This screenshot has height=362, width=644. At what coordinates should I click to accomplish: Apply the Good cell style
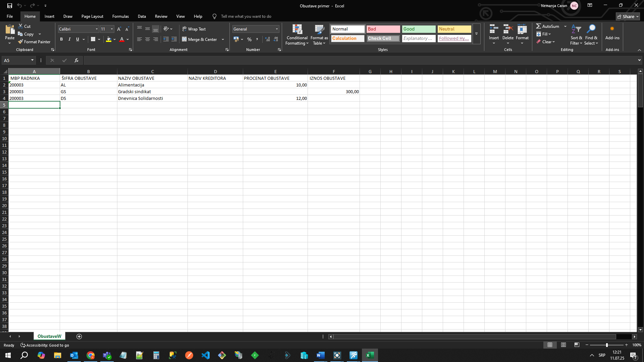click(419, 29)
